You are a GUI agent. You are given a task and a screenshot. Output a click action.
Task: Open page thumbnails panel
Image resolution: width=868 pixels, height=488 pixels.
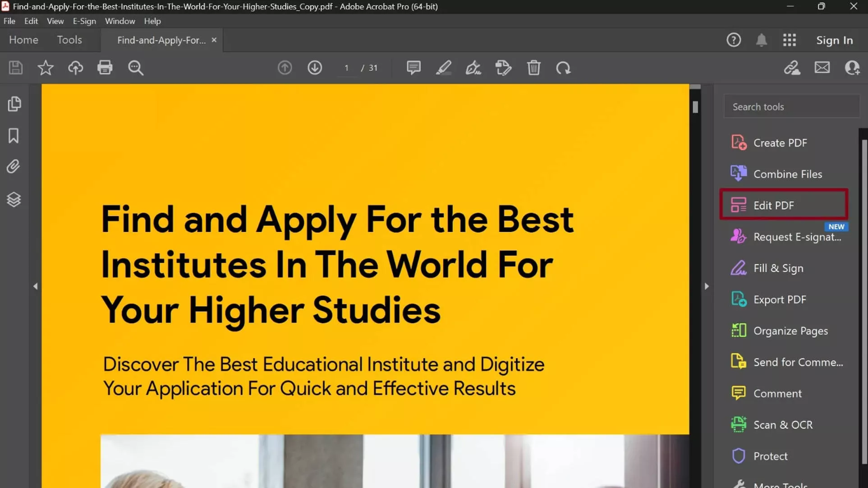(x=14, y=104)
